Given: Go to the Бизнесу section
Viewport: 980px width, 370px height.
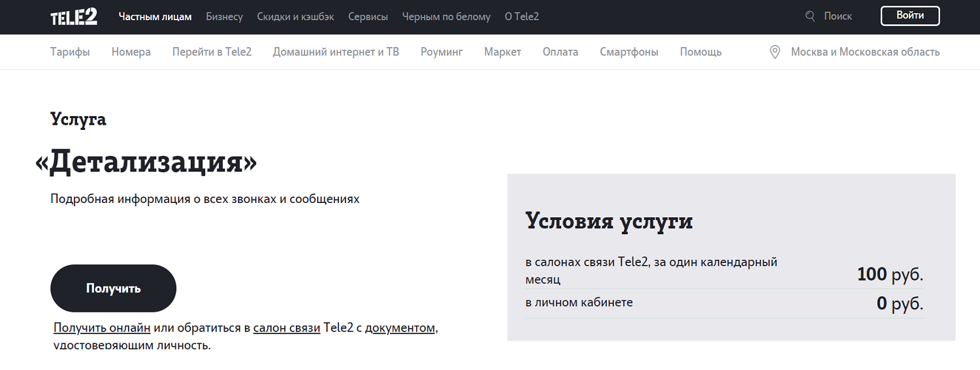Looking at the screenshot, I should [224, 17].
